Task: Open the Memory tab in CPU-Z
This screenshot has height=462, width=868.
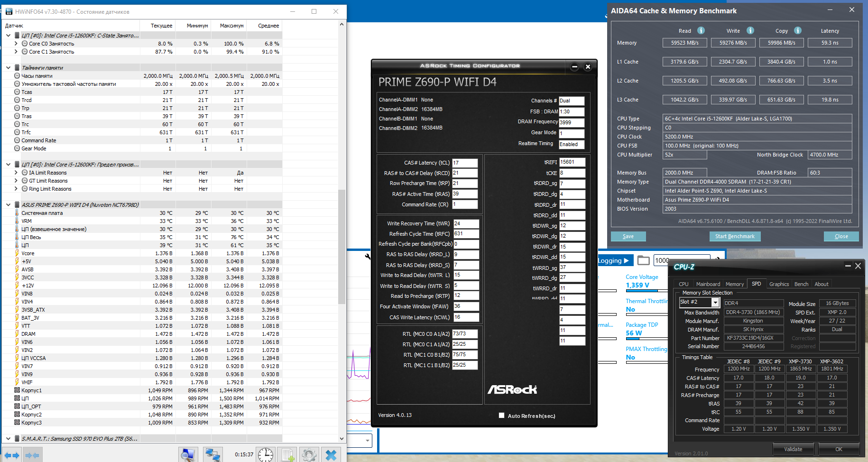Action: pyautogui.click(x=735, y=284)
